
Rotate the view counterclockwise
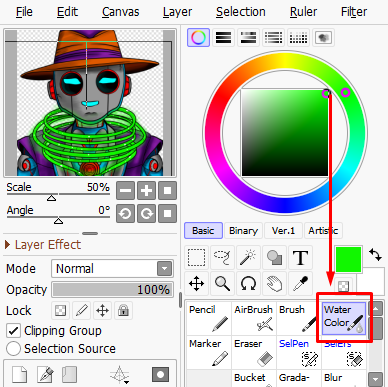[125, 213]
